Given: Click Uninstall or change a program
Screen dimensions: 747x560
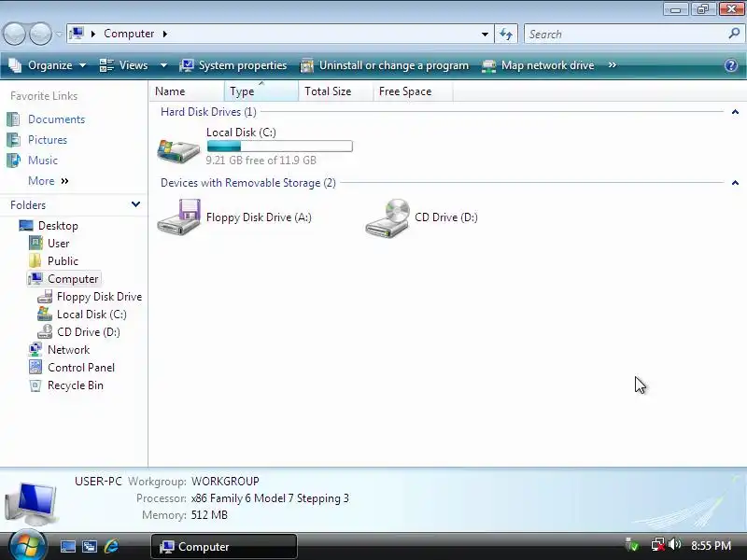Looking at the screenshot, I should 385,65.
